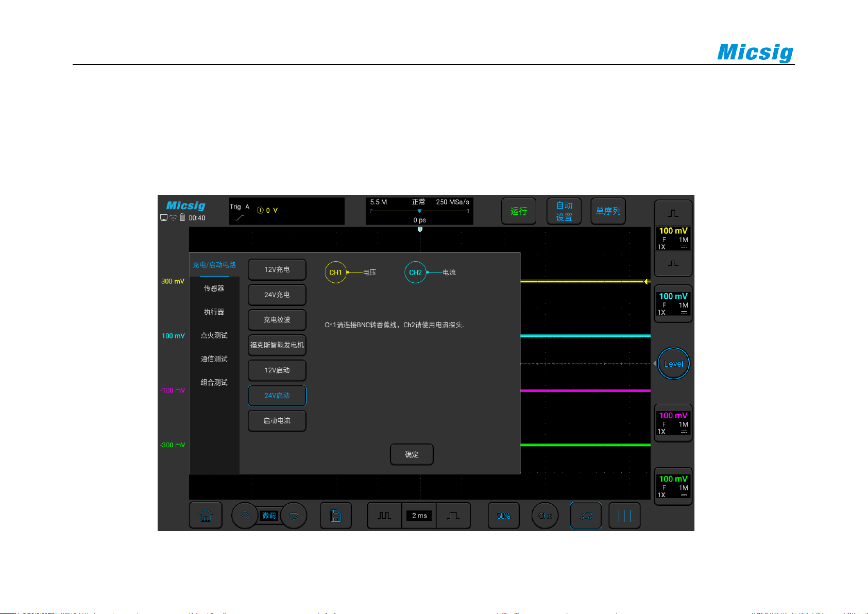Open the CHx channel selector
This screenshot has height=614, width=868.
click(x=545, y=516)
